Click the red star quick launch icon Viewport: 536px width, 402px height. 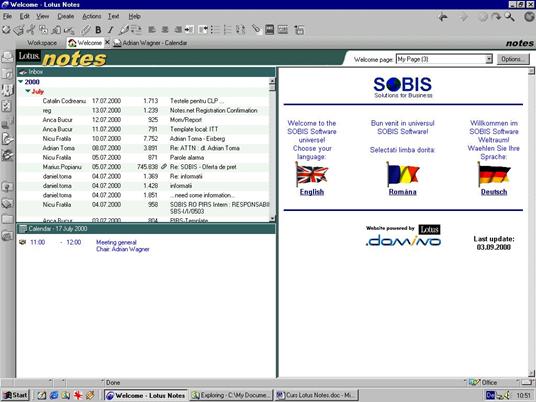click(78, 396)
